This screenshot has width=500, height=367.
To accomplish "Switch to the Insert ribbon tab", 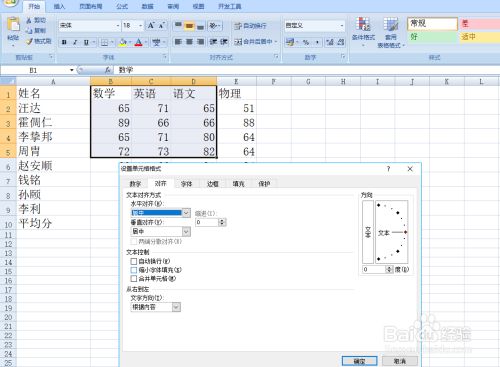I will tap(59, 6).
